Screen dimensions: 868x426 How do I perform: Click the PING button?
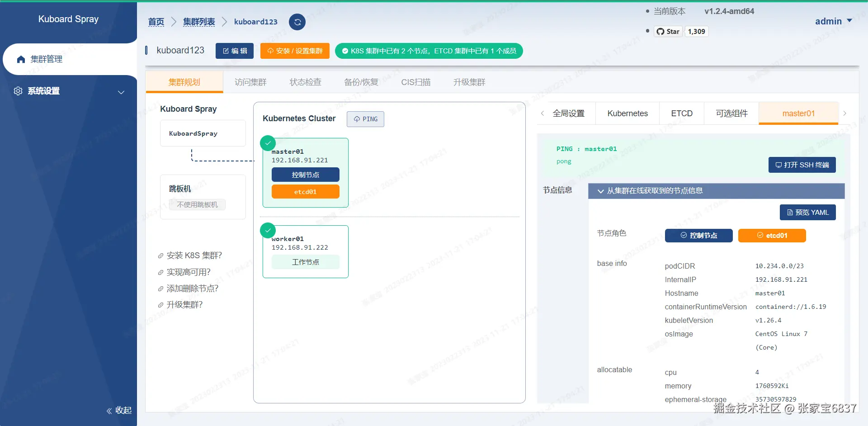(x=365, y=119)
